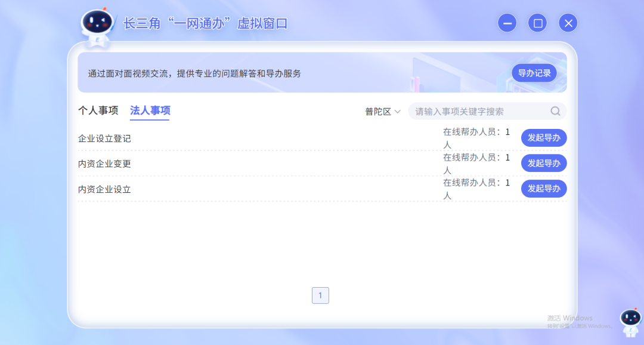Switch to the 个人事项 tab

pyautogui.click(x=98, y=110)
